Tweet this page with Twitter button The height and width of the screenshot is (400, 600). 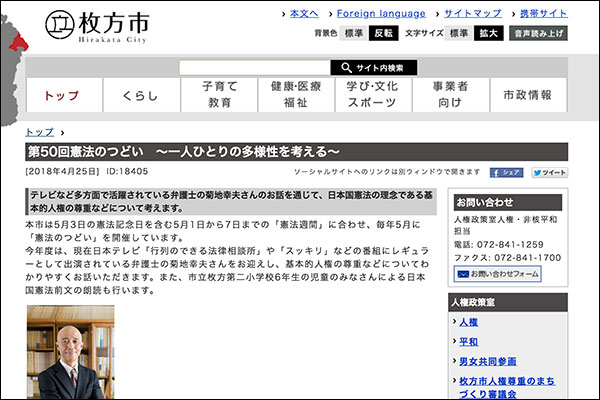(548, 172)
